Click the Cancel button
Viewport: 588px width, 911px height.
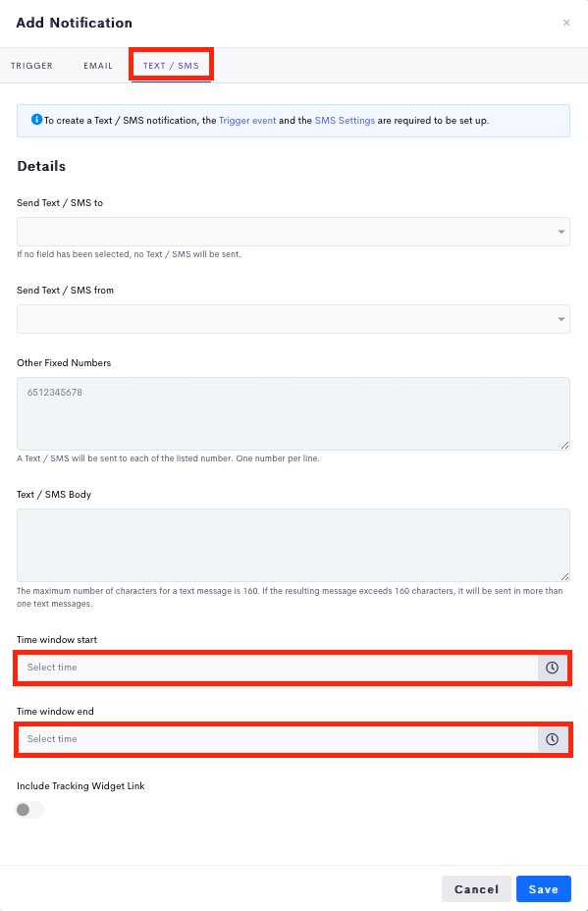[476, 889]
